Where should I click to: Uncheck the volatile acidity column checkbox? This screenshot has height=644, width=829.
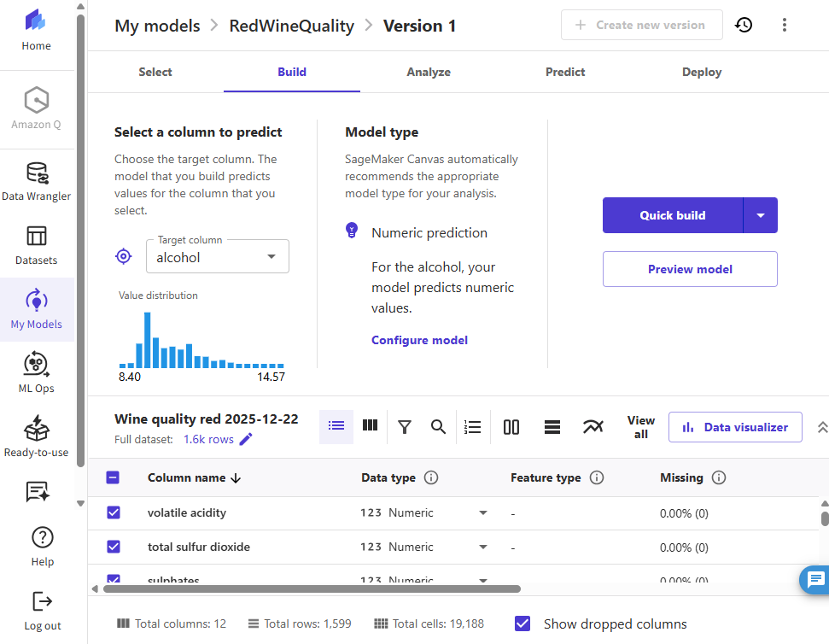point(114,512)
